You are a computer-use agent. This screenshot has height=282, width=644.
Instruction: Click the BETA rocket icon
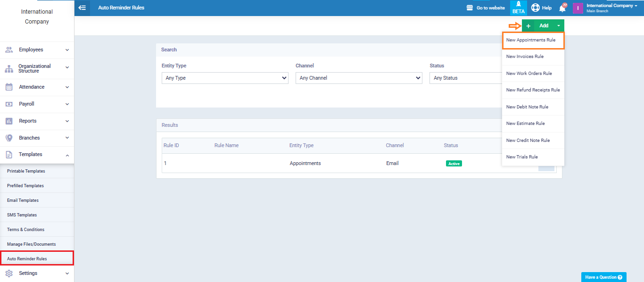pyautogui.click(x=518, y=8)
